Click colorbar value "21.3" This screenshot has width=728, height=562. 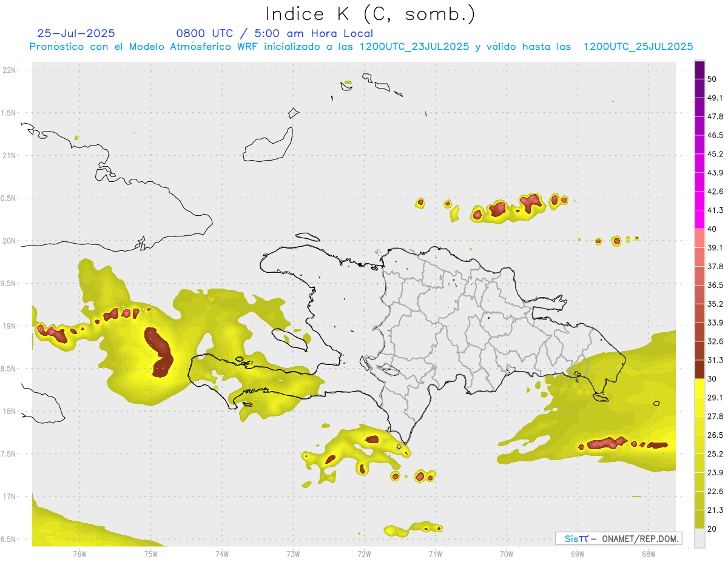click(x=715, y=510)
